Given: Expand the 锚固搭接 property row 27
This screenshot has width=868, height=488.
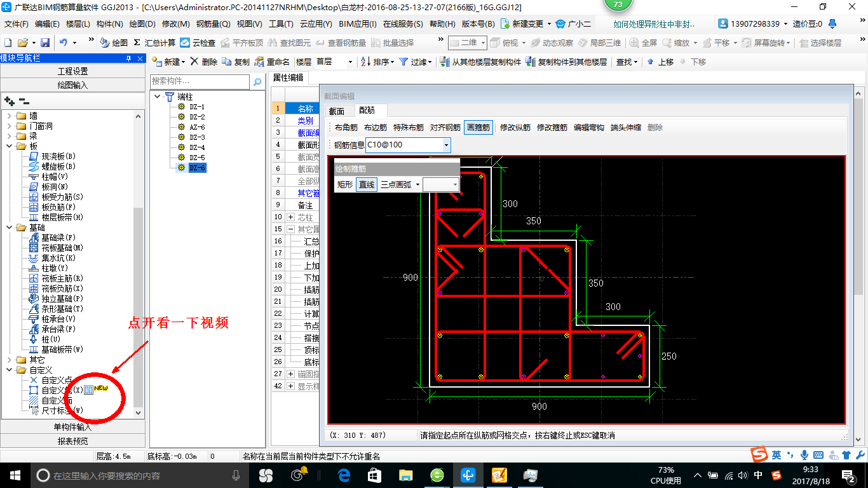Looking at the screenshot, I should click(291, 374).
